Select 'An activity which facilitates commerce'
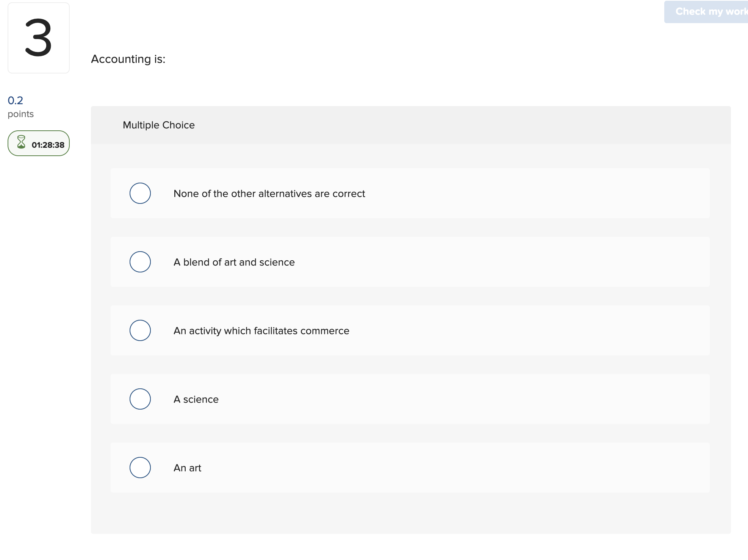 coord(140,330)
